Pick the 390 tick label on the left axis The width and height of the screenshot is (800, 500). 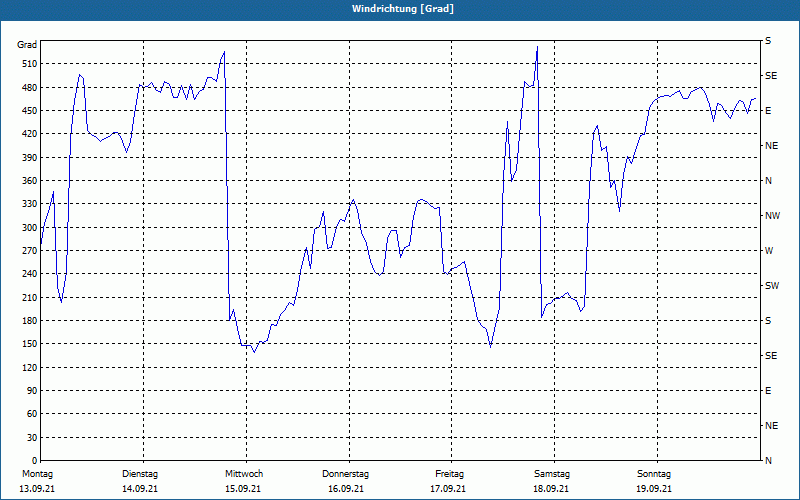(x=30, y=157)
